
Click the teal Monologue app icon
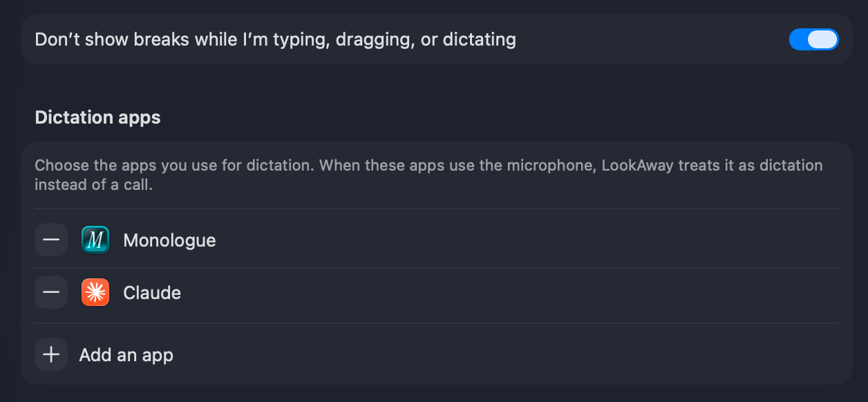pyautogui.click(x=95, y=240)
